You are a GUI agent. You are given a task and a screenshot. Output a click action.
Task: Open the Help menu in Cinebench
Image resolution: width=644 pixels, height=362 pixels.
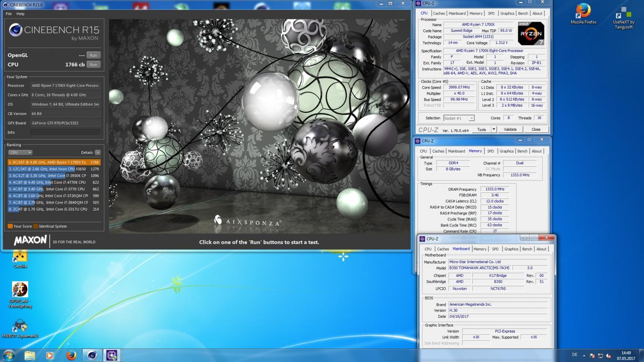click(20, 14)
